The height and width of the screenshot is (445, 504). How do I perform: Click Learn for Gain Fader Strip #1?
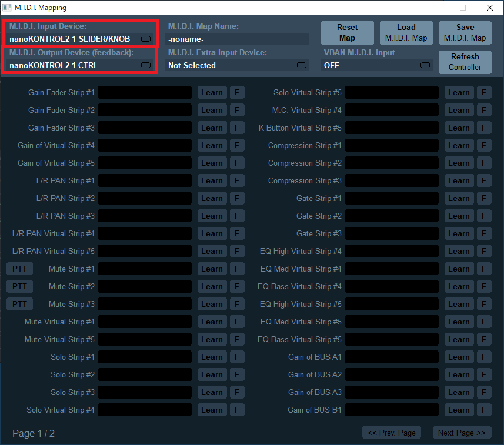pos(212,92)
